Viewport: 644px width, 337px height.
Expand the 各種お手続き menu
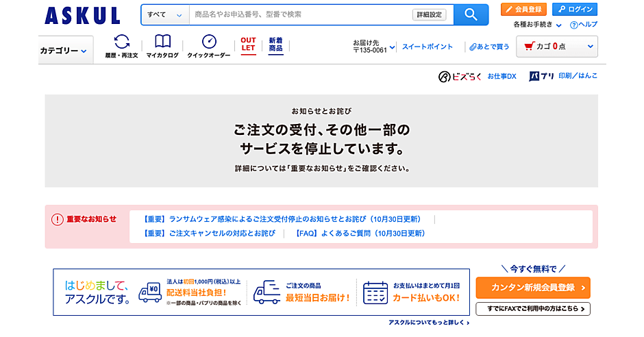(x=537, y=25)
